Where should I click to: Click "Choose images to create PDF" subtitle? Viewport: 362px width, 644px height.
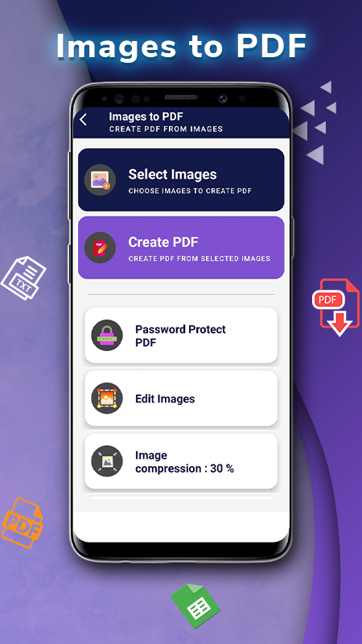click(x=190, y=191)
